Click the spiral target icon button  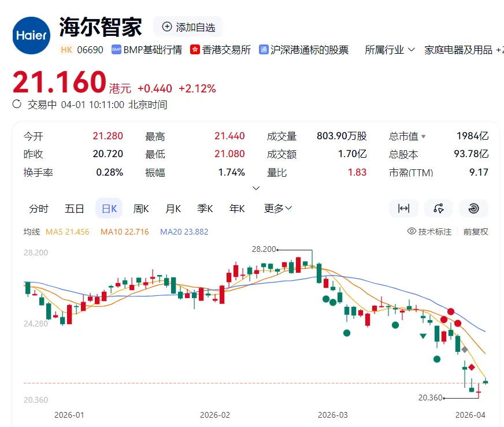[x=473, y=208]
